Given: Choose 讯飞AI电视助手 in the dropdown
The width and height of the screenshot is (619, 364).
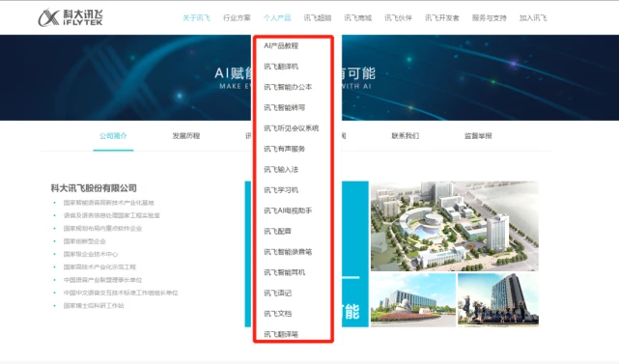Looking at the screenshot, I should [288, 210].
